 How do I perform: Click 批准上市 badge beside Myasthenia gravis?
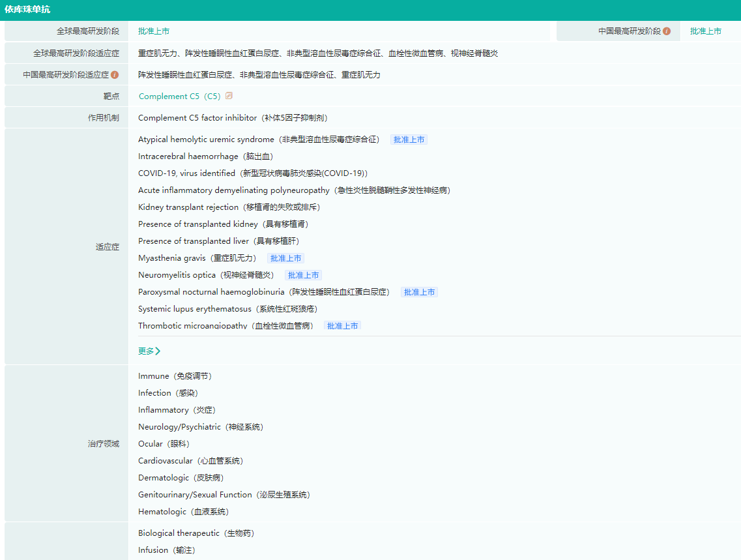[285, 258]
